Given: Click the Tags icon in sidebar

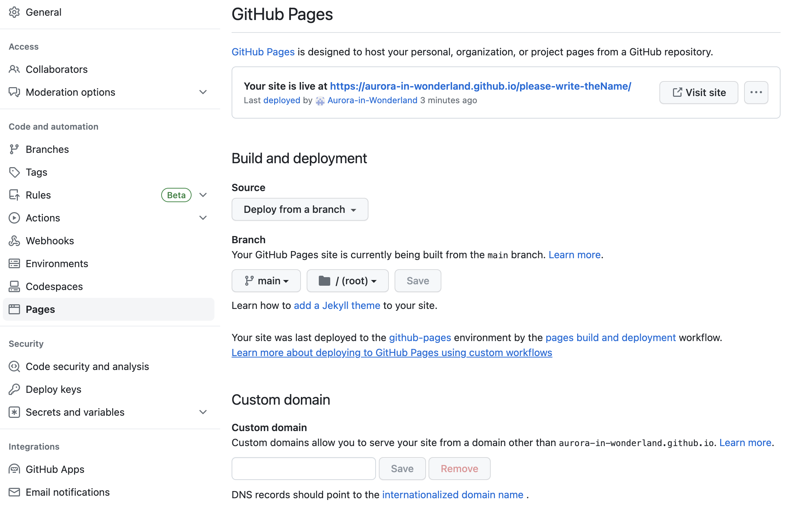Looking at the screenshot, I should 14,172.
